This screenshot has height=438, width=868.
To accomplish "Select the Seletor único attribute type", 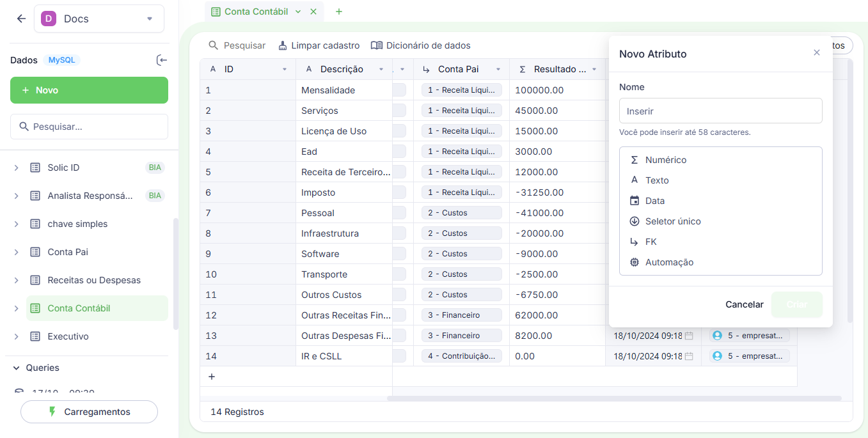I will tap(720, 221).
